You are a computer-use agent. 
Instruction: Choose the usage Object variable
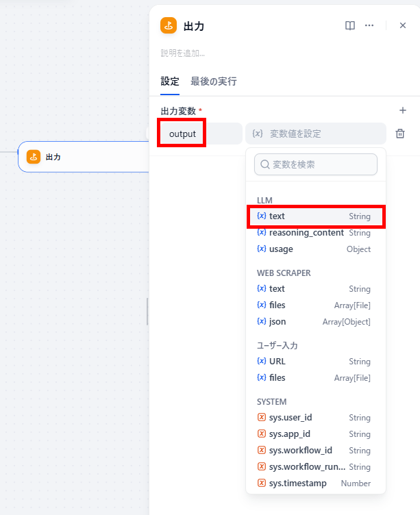(315, 249)
